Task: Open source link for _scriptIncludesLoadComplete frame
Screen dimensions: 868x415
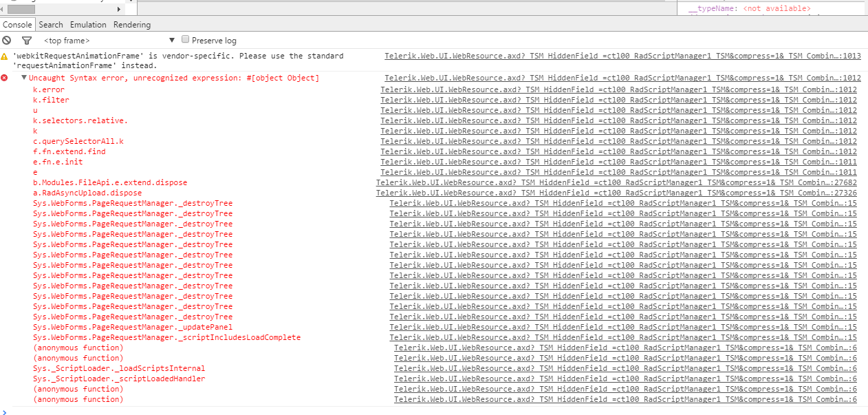Action: [623, 337]
